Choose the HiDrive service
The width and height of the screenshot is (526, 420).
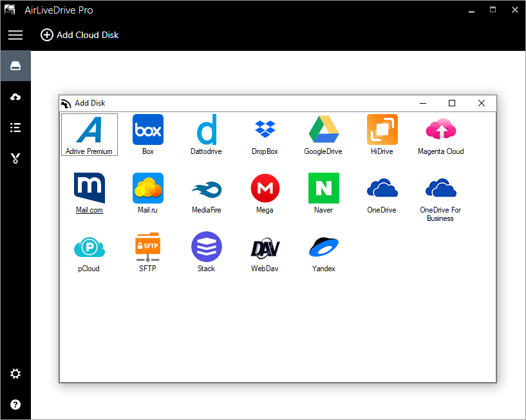[382, 135]
